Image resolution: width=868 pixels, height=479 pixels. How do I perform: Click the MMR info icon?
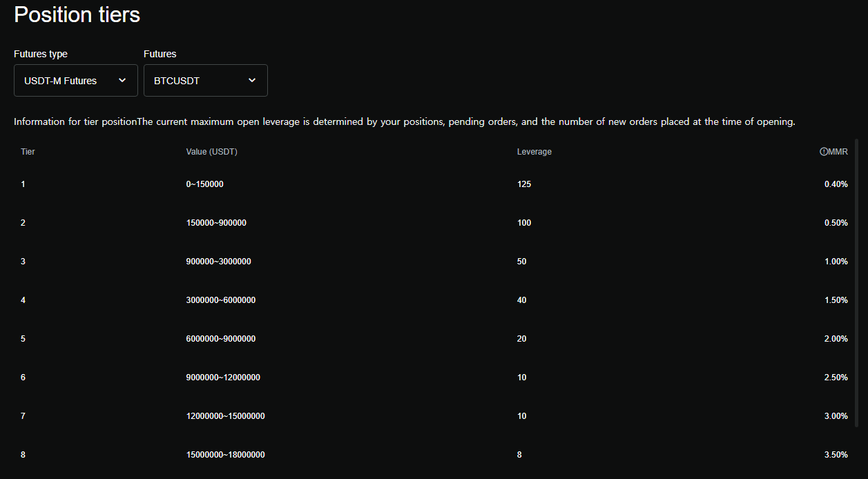pyautogui.click(x=823, y=152)
